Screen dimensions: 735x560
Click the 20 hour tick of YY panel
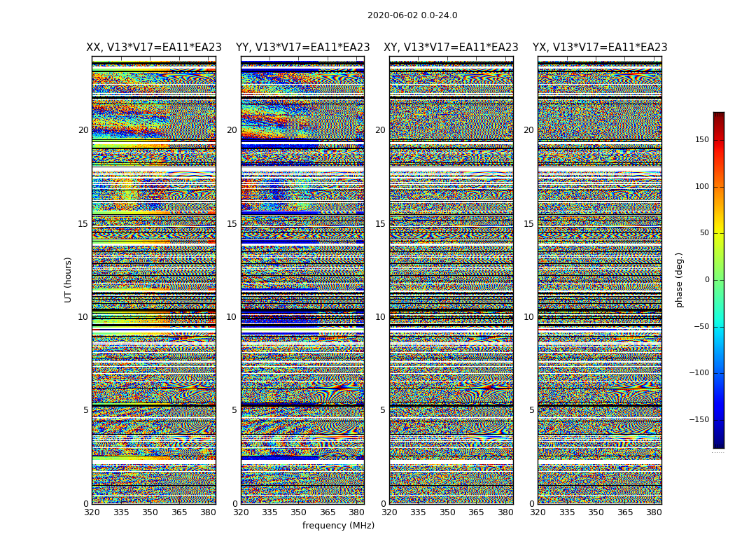pos(232,130)
